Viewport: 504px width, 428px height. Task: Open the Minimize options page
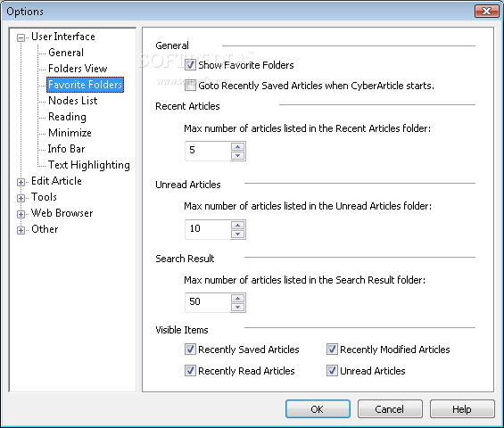coord(70,133)
